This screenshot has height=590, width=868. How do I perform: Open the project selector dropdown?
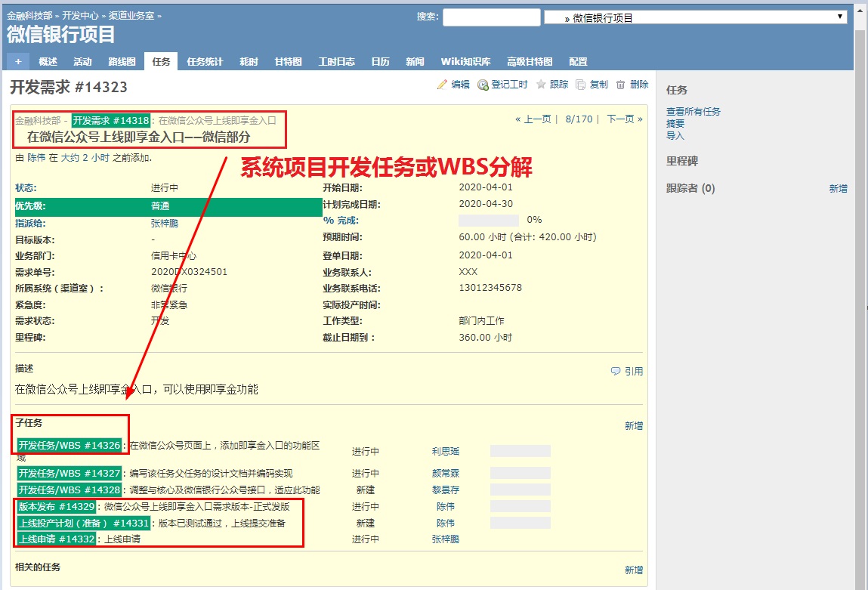coord(695,17)
